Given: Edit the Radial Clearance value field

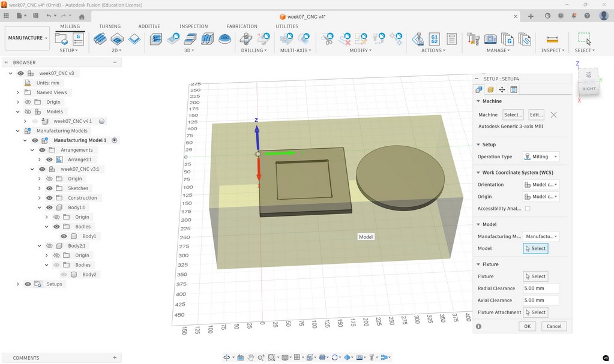Looking at the screenshot, I should tap(539, 288).
